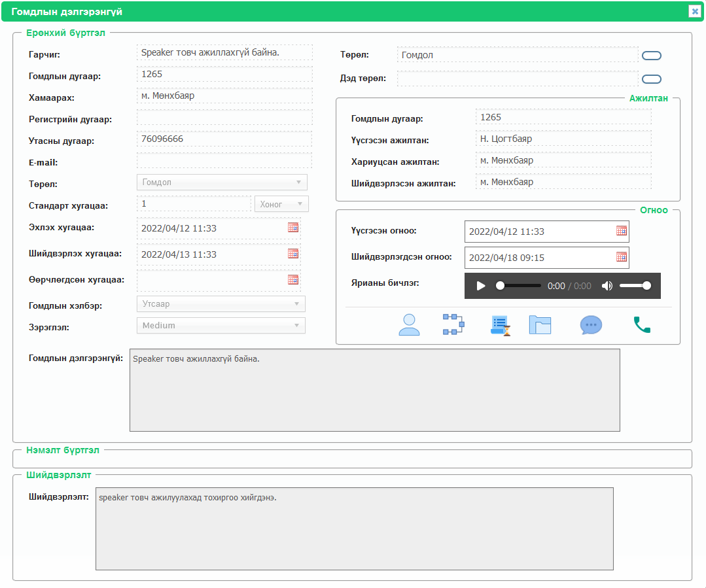Click the Утасны дугаар field 76096666

coord(224,139)
